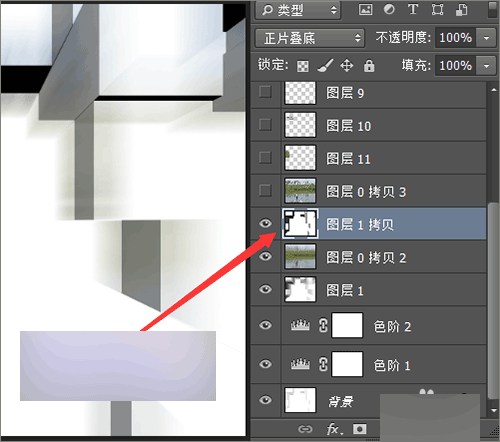The height and width of the screenshot is (442, 500).
Task: Filter layers by adjustment layer icon
Action: [x=389, y=9]
